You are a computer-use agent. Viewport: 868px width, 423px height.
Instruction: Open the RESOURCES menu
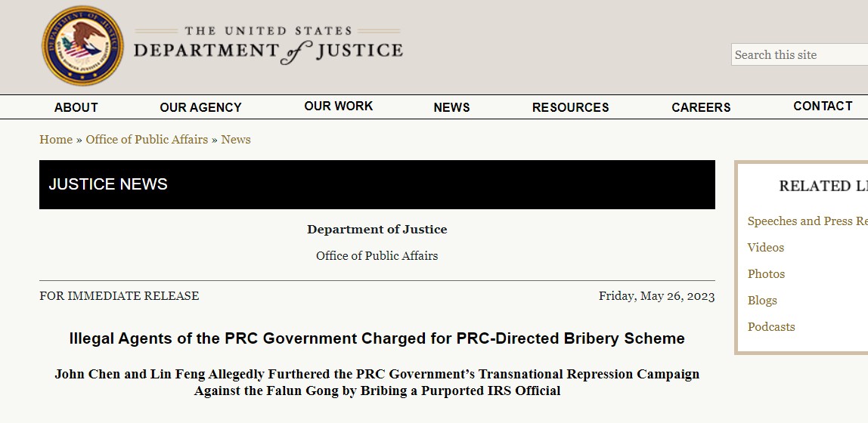570,107
